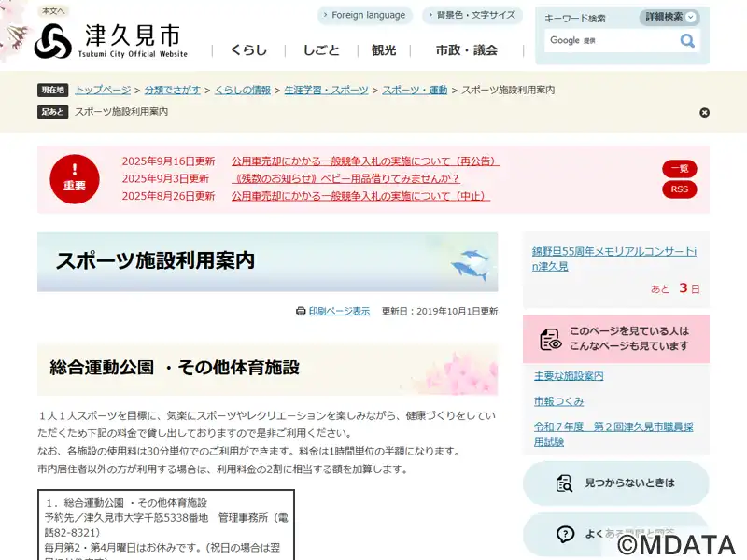Screen dimensions: 747x560
Task: Open the くらし menu
Action: pos(248,50)
